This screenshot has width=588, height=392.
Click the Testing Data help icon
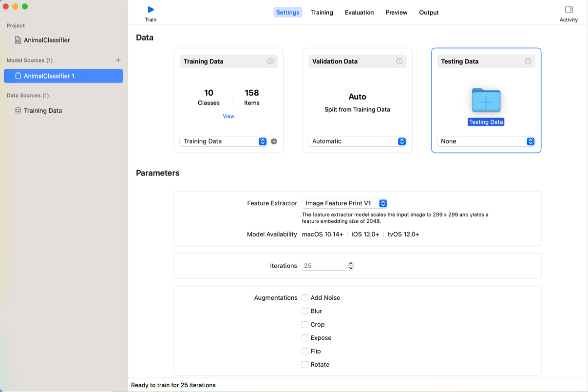pyautogui.click(x=528, y=61)
